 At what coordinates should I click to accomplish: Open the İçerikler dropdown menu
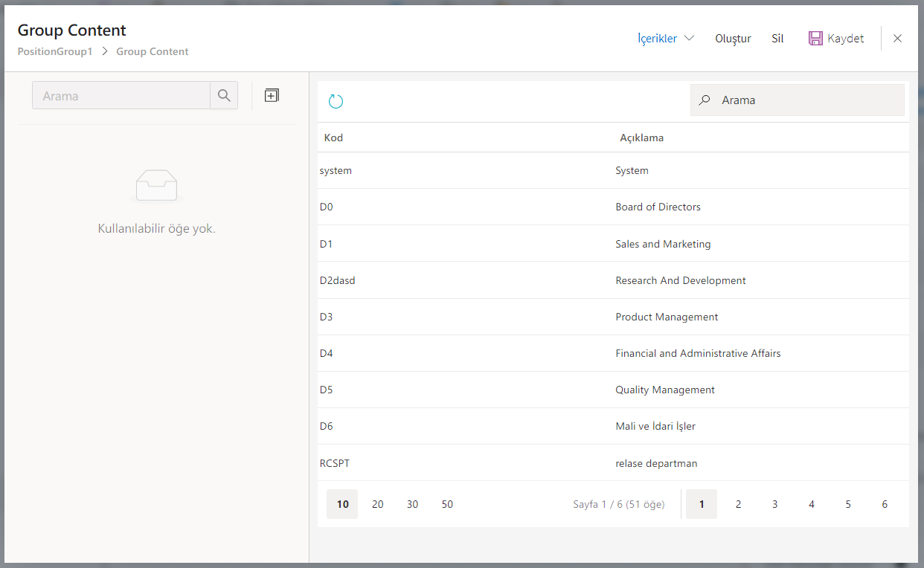click(665, 39)
